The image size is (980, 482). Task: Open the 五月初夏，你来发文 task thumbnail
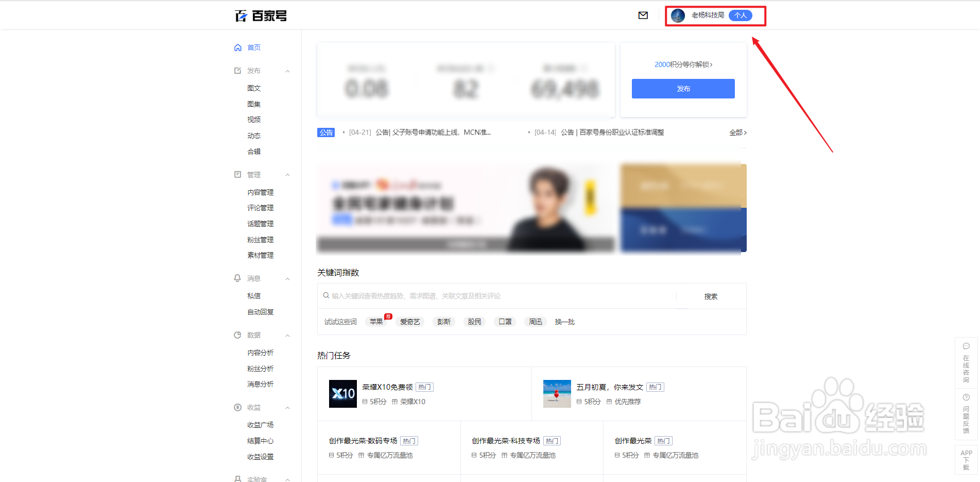(x=557, y=394)
